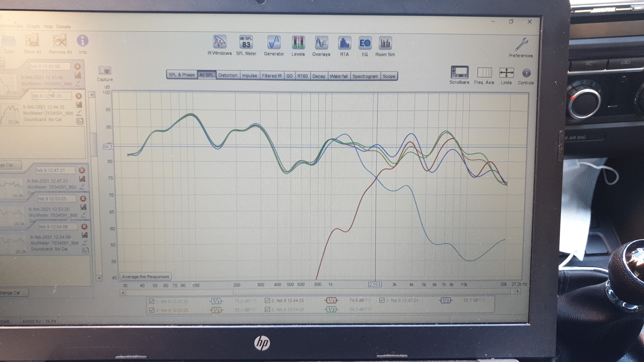644x362 pixels.
Task: Uncheck trace 1: feb 9 12:43:56
Action: [x=151, y=301]
